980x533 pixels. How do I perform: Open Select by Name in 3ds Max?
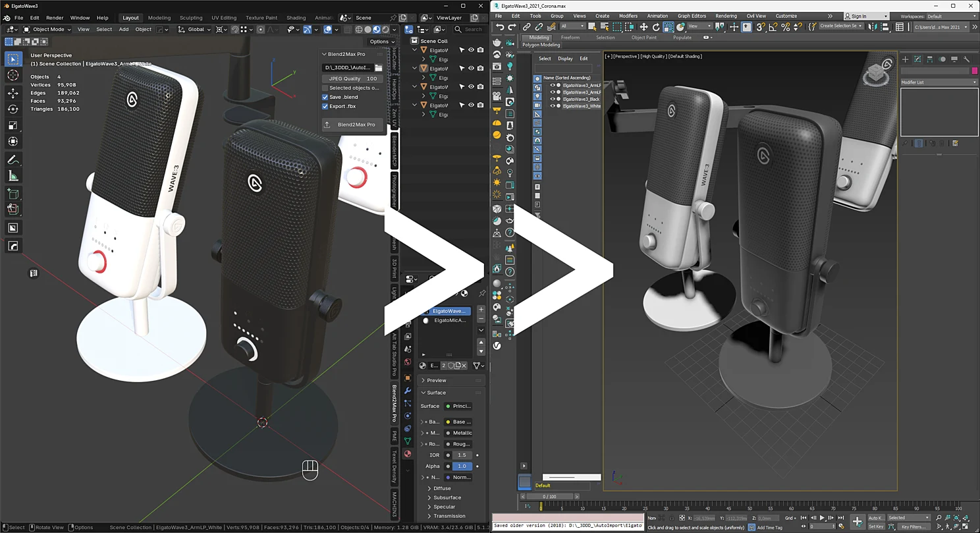pos(604,26)
